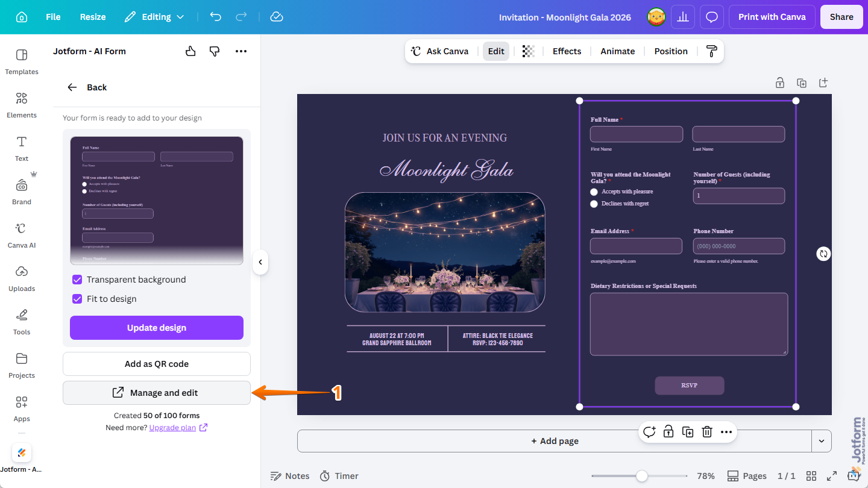Go Back in the Jotform panel
This screenshot has height=488, width=868.
[87, 87]
